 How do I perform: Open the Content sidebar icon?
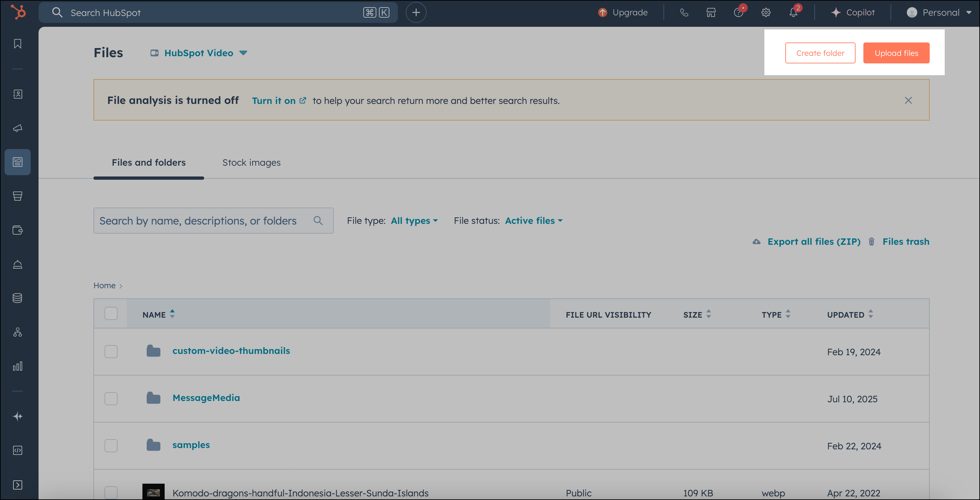[18, 162]
